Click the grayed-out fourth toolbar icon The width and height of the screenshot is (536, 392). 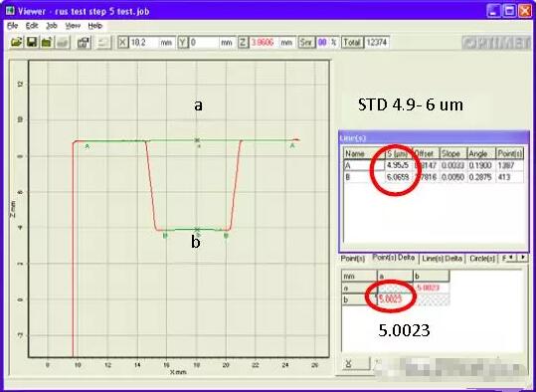tap(63, 43)
